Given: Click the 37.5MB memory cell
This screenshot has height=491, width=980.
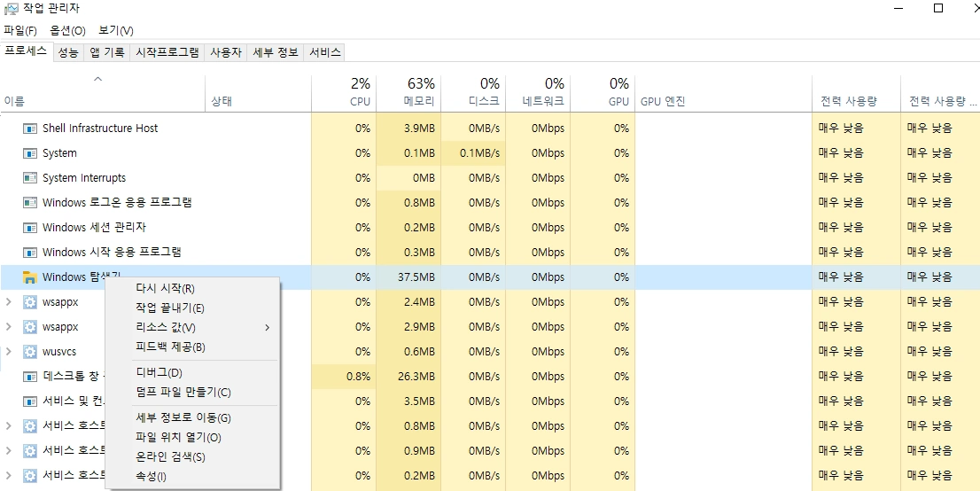Looking at the screenshot, I should 408,277.
